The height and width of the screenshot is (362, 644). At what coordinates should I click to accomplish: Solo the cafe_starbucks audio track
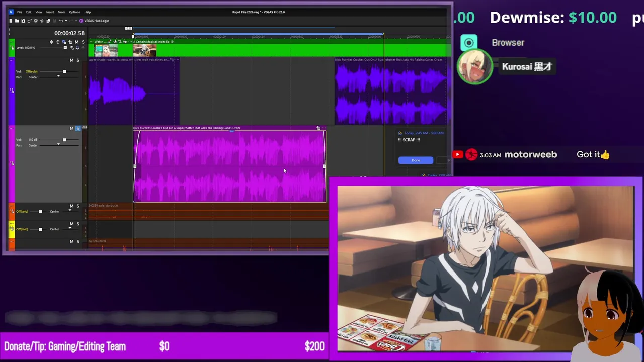pos(78,206)
